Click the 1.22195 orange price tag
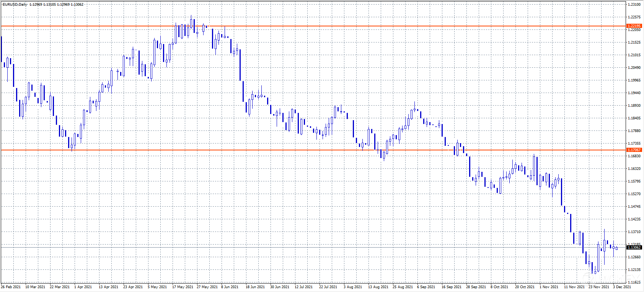The width and height of the screenshot is (644, 292). click(634, 26)
